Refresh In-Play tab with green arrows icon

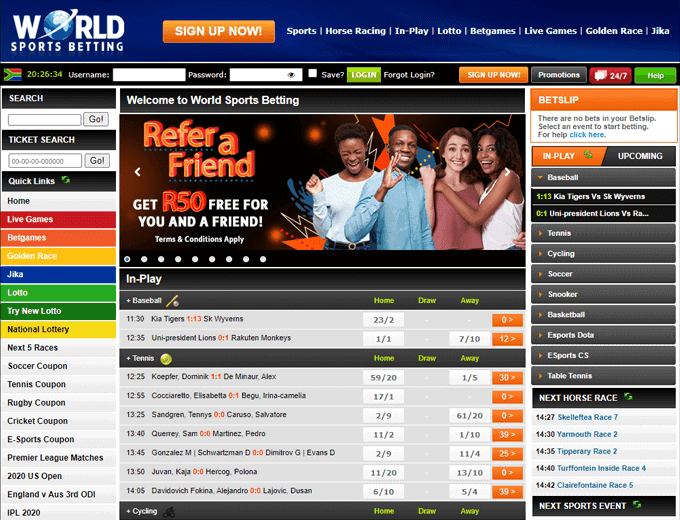[x=588, y=155]
